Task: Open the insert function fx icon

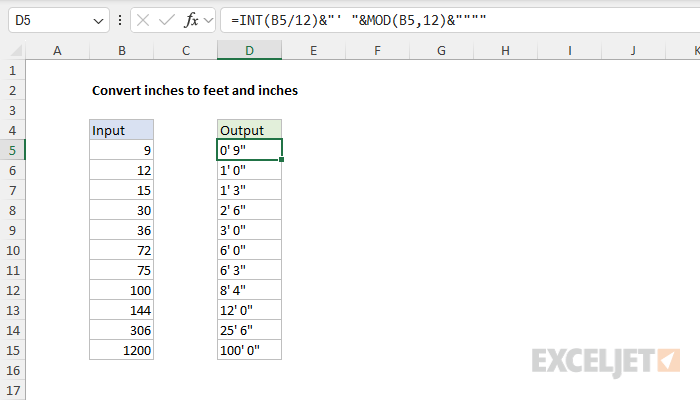Action: coord(191,20)
